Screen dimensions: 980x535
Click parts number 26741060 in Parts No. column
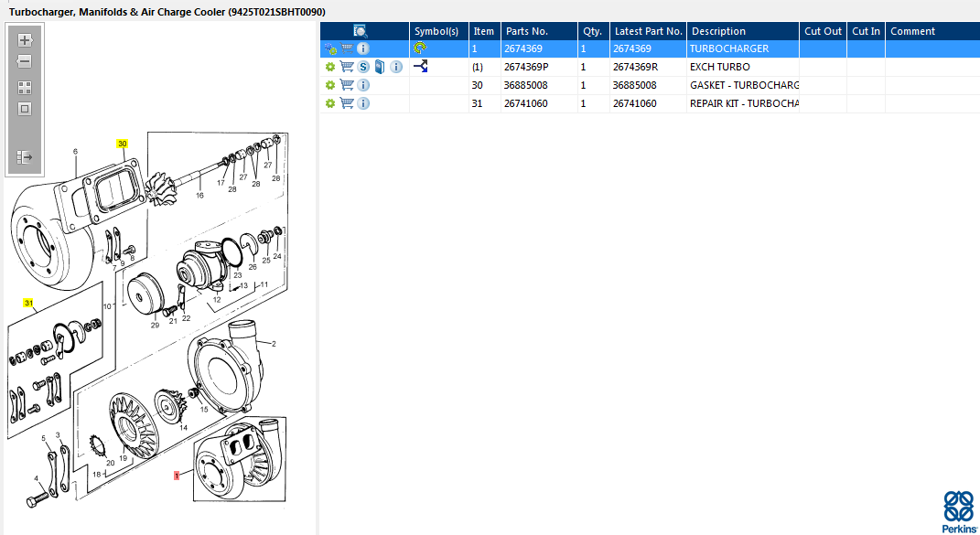525,103
